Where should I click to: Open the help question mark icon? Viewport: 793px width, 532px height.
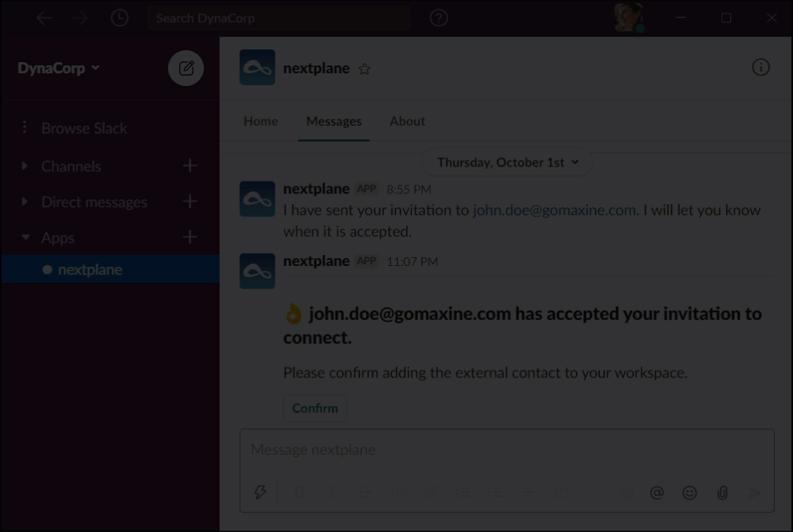coord(439,18)
